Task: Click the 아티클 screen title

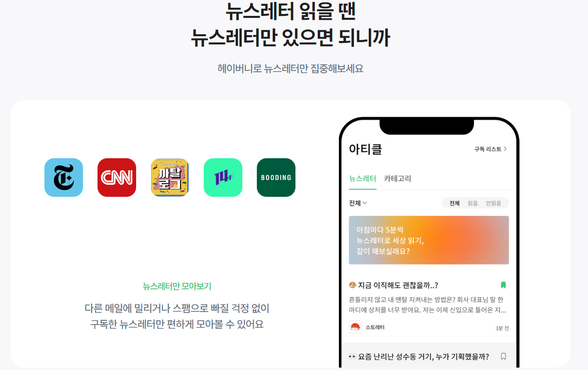Action: point(365,150)
